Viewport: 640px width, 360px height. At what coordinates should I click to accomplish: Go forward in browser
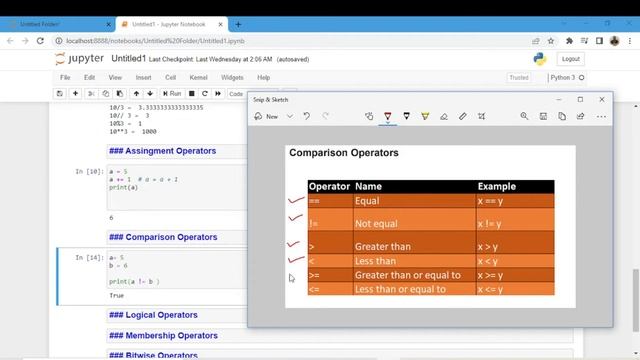[x=25, y=41]
